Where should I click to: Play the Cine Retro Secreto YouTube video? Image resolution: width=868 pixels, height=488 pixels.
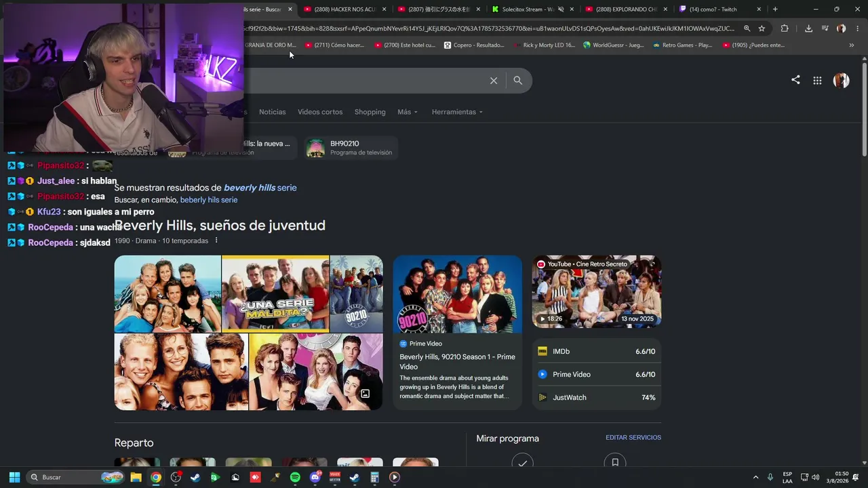point(597,291)
